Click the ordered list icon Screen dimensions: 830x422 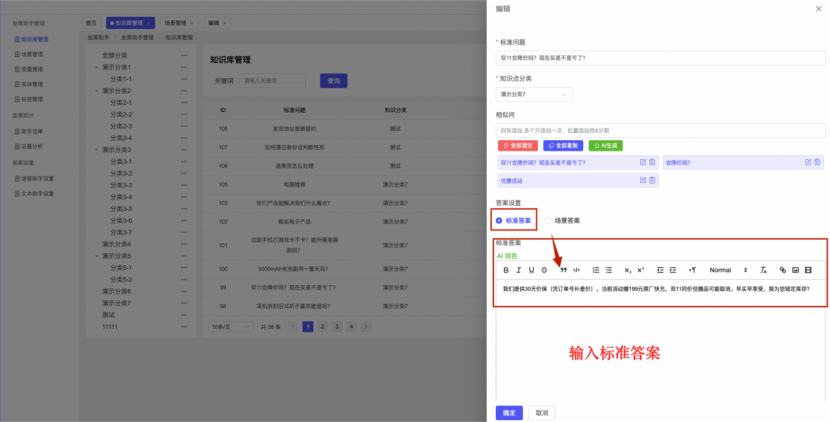[596, 270]
